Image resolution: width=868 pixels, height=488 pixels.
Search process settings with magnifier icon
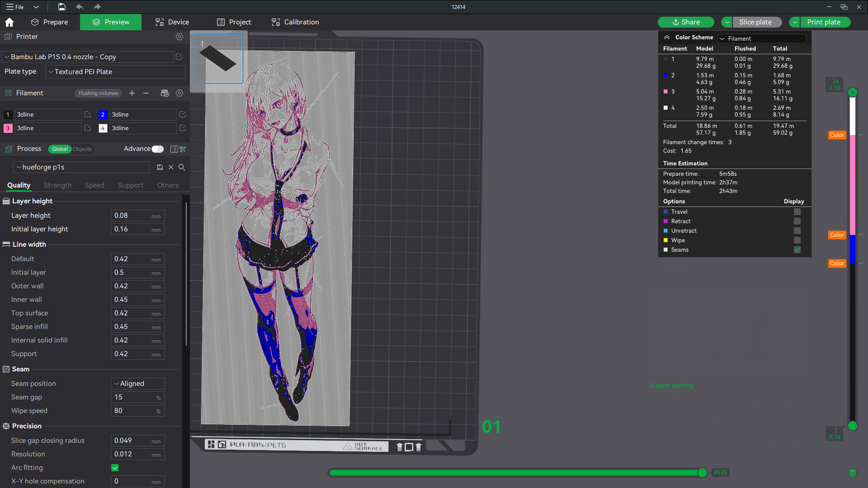pyautogui.click(x=182, y=167)
